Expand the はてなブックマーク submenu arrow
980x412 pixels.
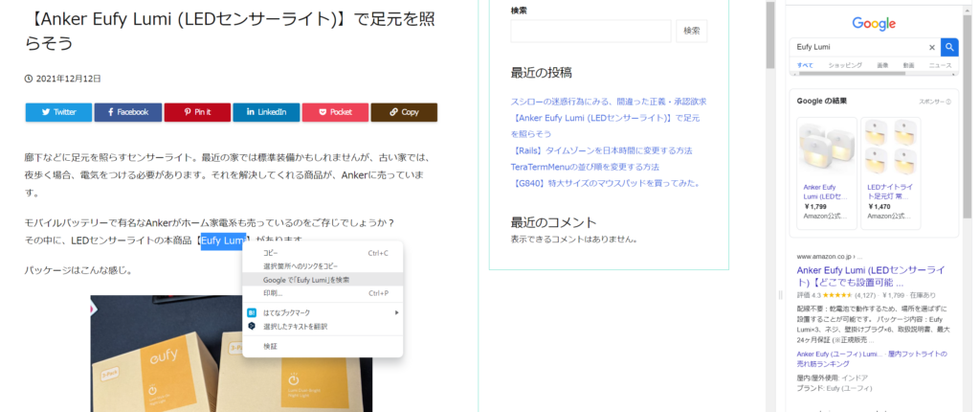tap(396, 312)
